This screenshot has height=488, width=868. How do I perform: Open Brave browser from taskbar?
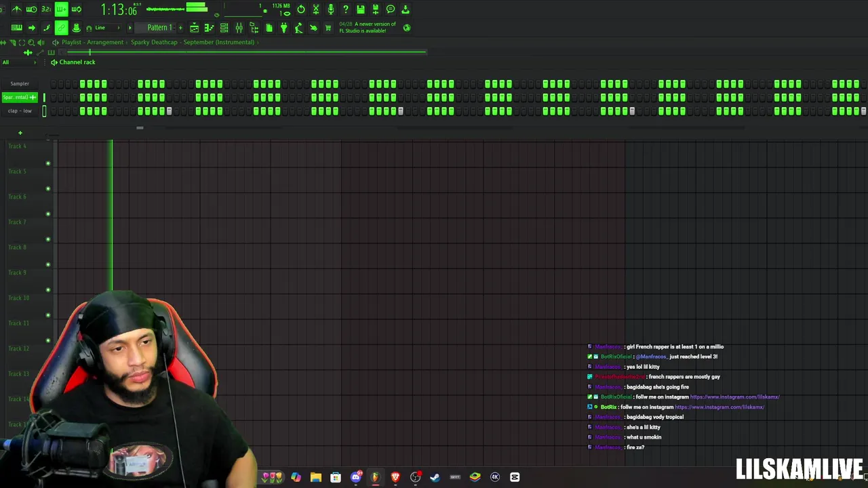[x=395, y=477]
